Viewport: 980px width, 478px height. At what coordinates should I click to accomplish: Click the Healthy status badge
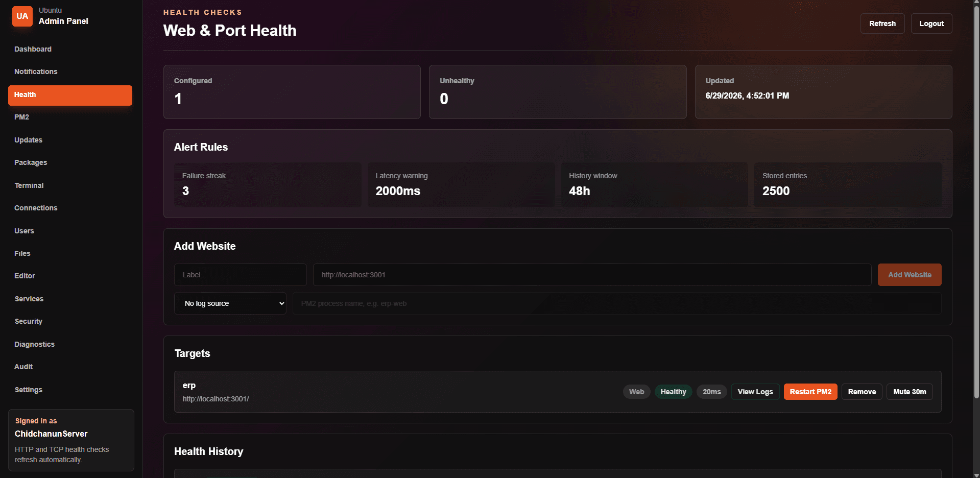673,392
